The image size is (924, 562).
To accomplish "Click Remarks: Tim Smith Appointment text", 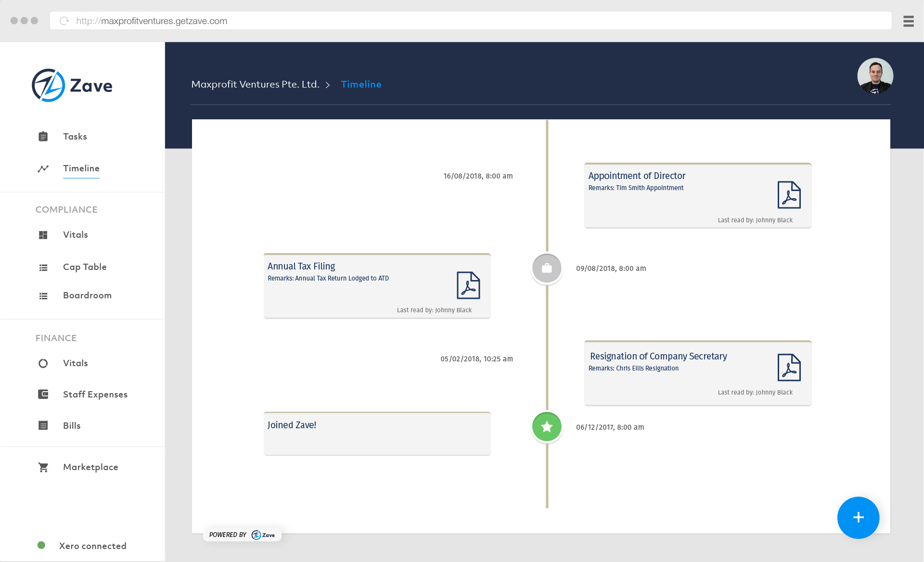I will [x=636, y=188].
